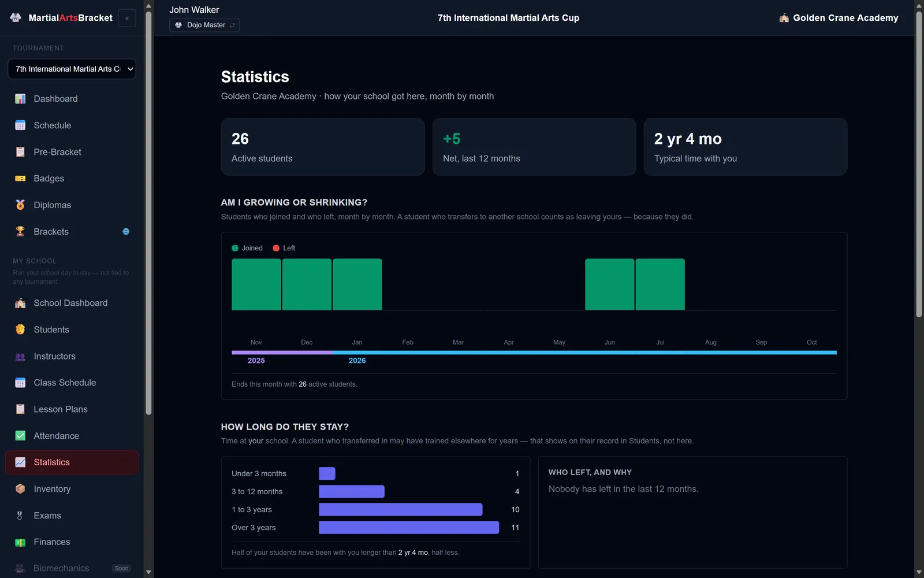Click the Diplomas medal icon

[x=20, y=205]
